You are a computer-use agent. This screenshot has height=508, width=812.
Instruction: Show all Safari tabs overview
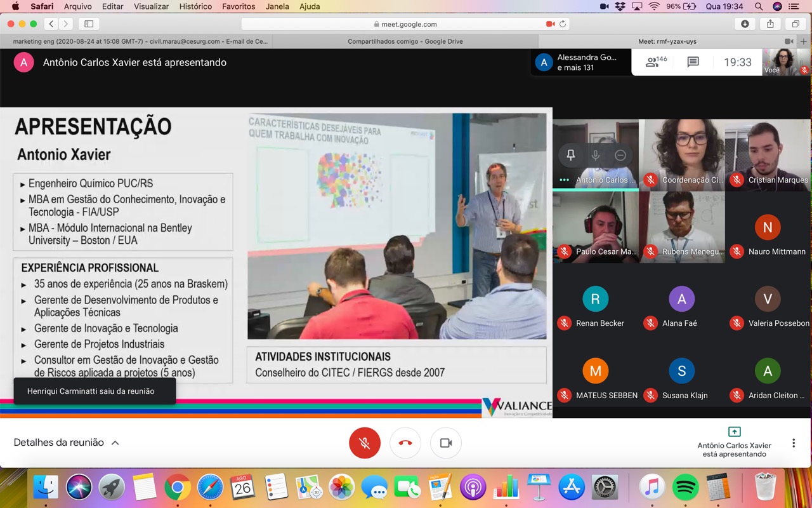coord(795,24)
